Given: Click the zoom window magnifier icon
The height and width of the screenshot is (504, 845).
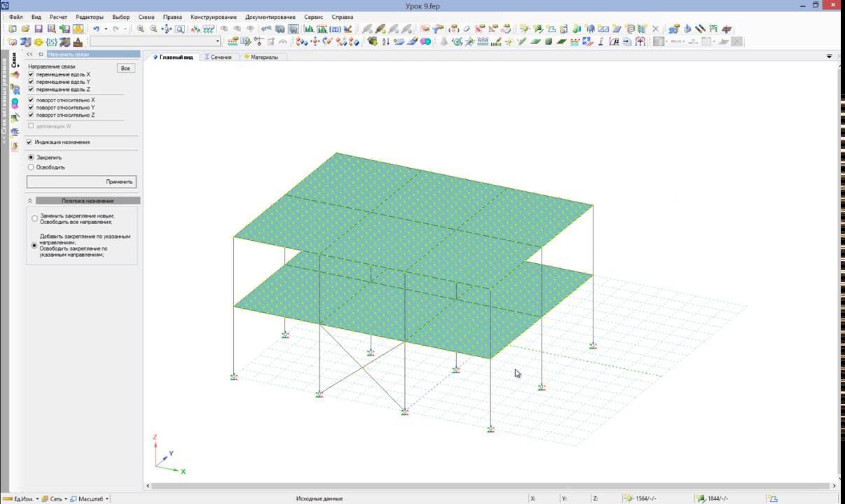Looking at the screenshot, I should (x=180, y=29).
